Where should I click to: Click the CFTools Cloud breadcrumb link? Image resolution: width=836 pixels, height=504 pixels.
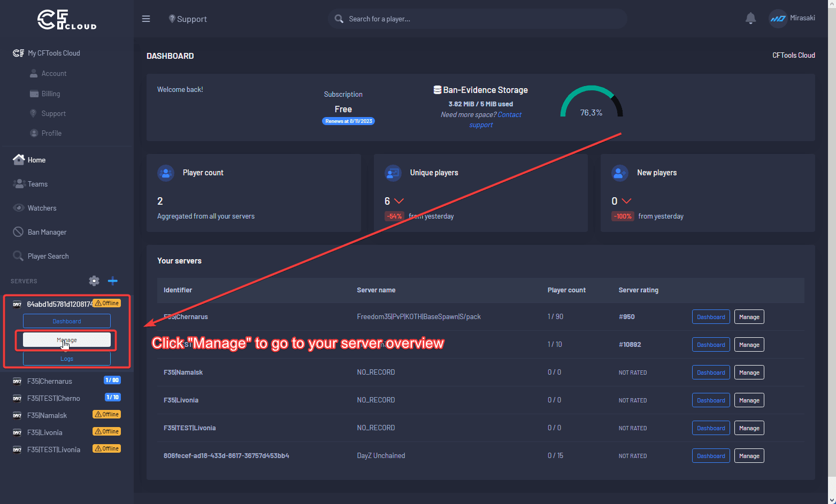tap(793, 55)
